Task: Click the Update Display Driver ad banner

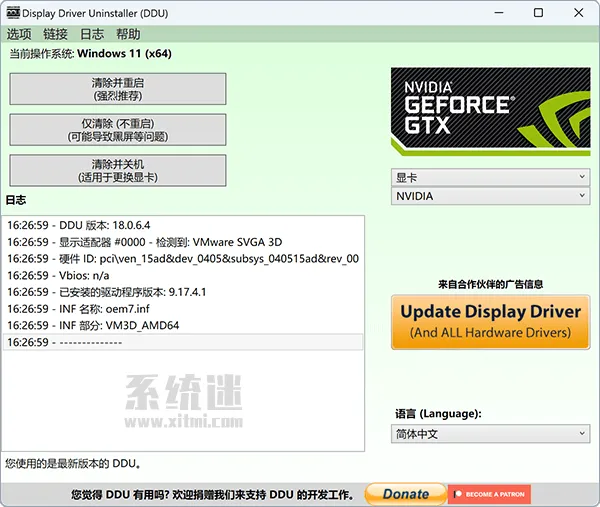Action: pos(491,322)
